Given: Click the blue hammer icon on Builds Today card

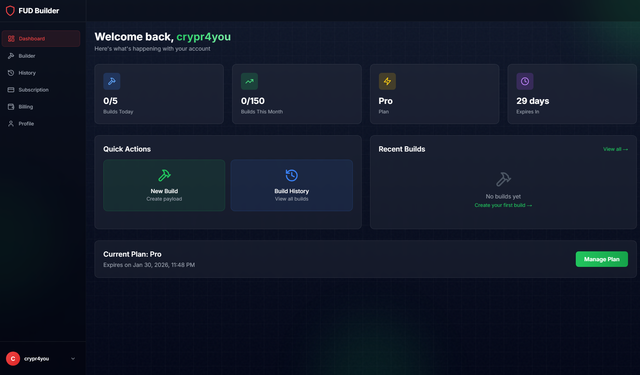Looking at the screenshot, I should click(111, 81).
